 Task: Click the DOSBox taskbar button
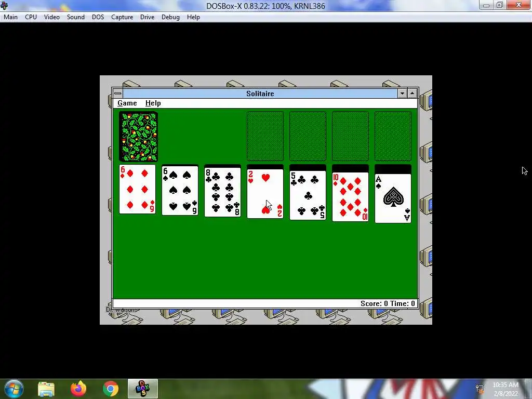143,389
